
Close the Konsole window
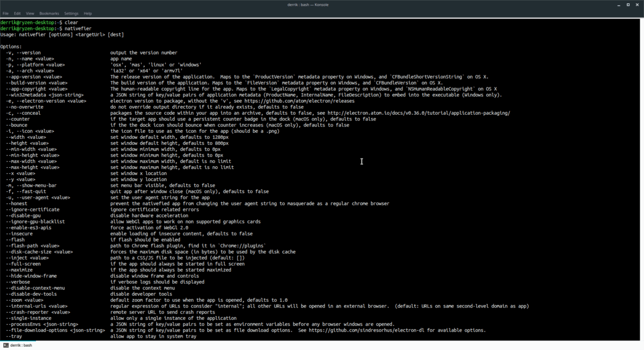pos(638,4)
